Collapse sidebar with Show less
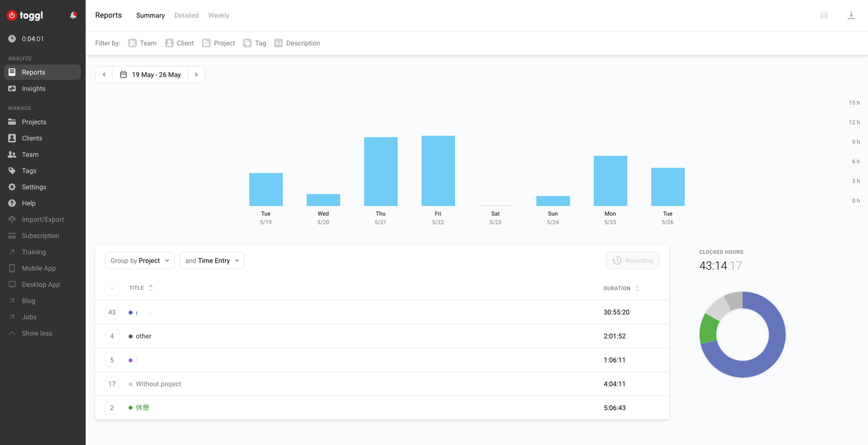Screen dimensions: 868x445 [37, 334]
